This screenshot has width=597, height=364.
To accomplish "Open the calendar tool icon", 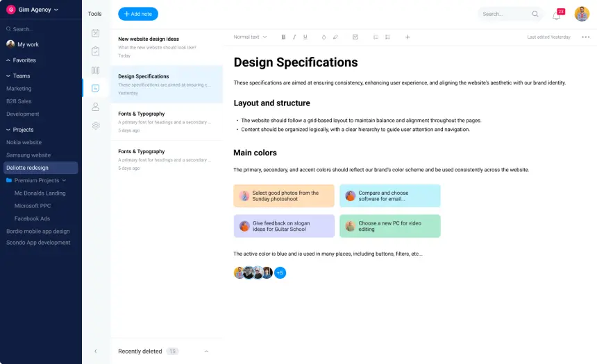I will [96, 33].
